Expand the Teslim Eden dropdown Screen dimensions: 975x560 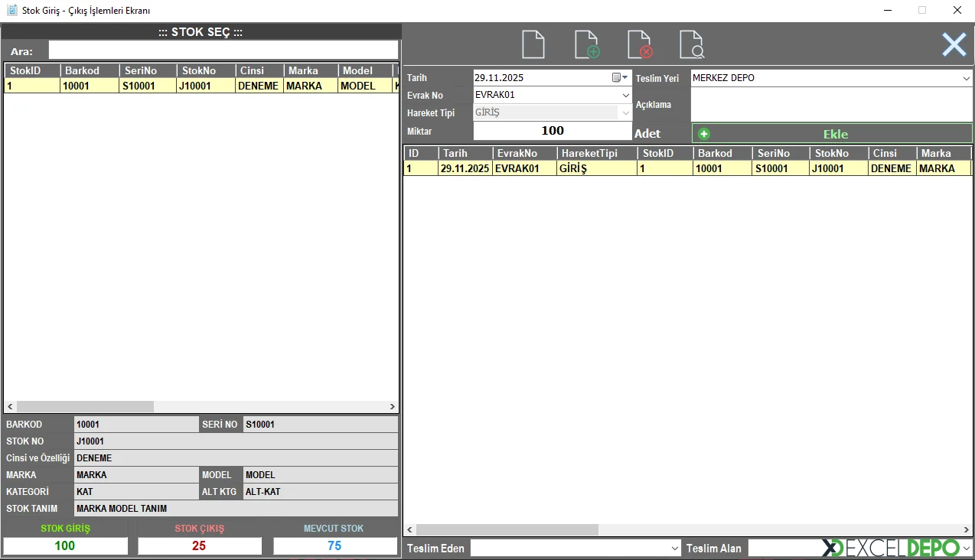(675, 549)
